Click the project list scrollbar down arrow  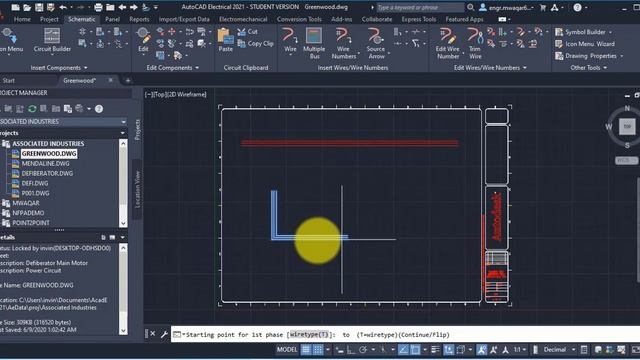click(123, 223)
